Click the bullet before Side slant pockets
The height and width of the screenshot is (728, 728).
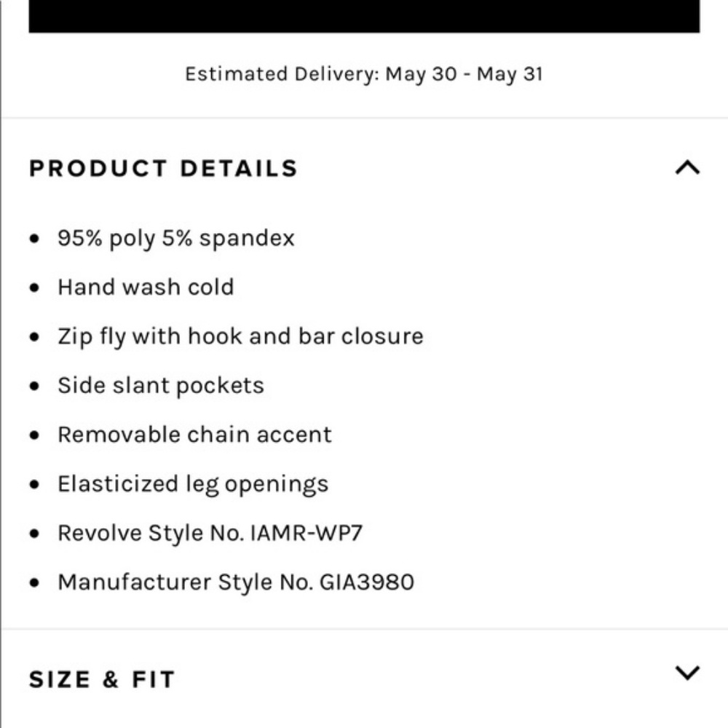tap(35, 386)
